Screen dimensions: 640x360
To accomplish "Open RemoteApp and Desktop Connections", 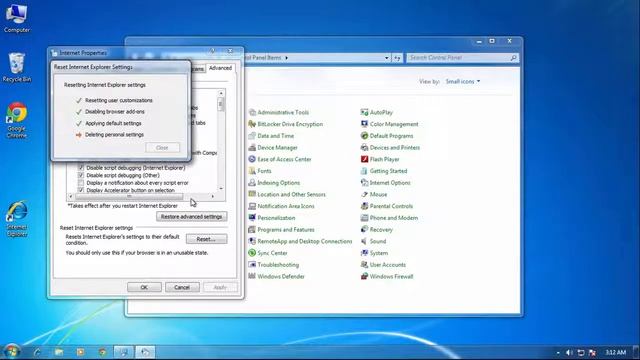I will 300,242.
